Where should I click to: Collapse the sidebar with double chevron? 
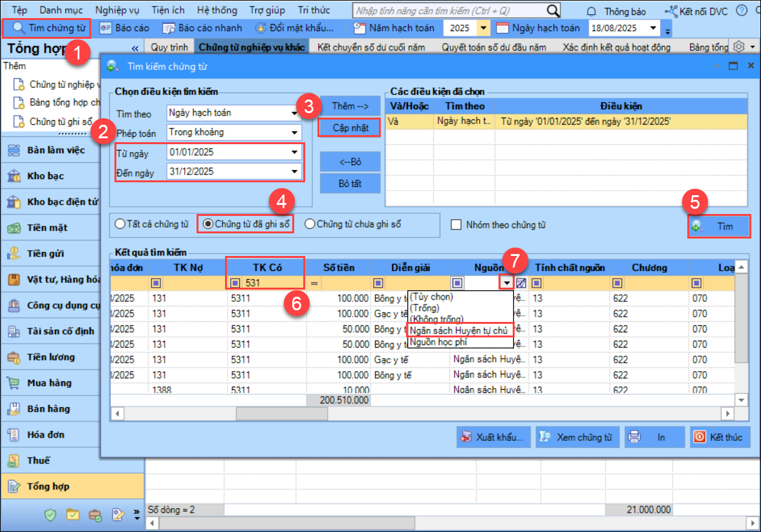click(x=134, y=48)
